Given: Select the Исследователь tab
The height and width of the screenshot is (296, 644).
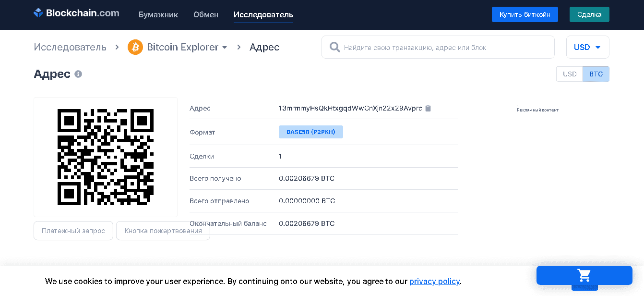Looking at the screenshot, I should (x=263, y=14).
